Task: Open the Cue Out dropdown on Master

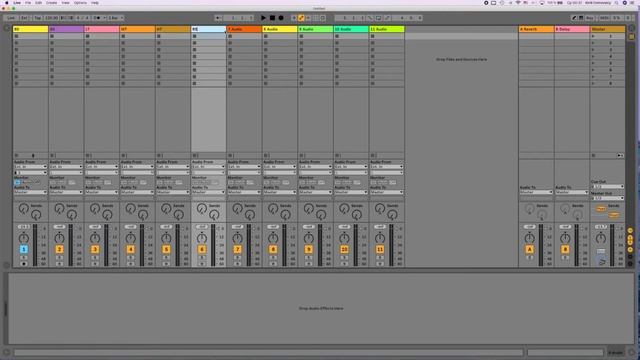Action: (607, 187)
